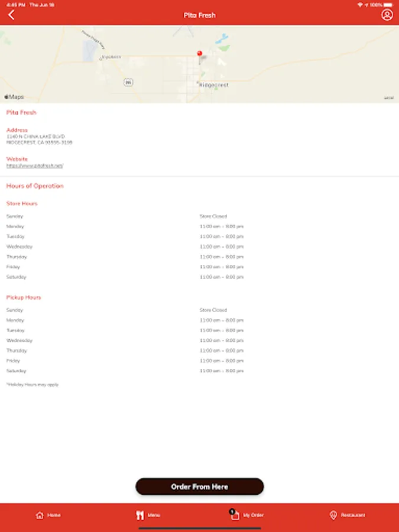Click Store Closed in Store Hours section
The height and width of the screenshot is (532, 399).
coord(213,216)
